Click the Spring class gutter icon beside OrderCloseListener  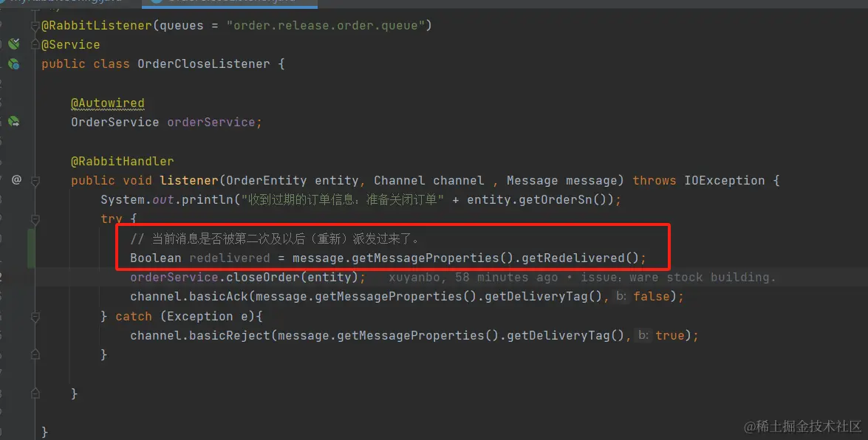(x=14, y=63)
